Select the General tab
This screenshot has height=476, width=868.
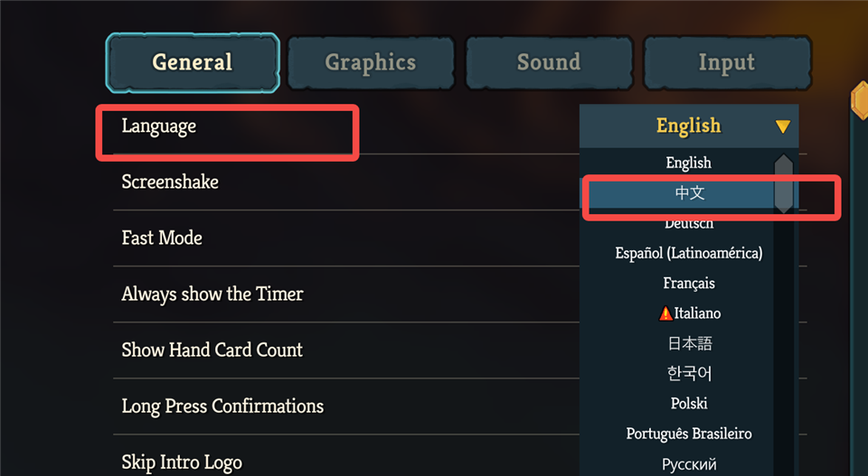tap(193, 63)
